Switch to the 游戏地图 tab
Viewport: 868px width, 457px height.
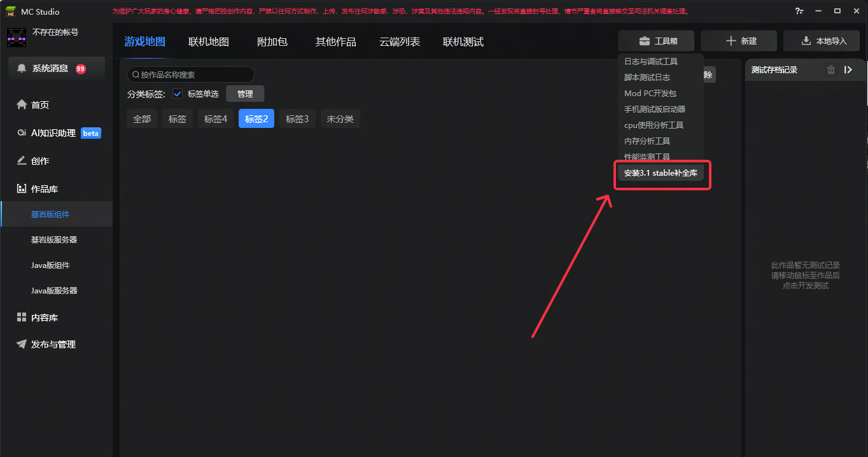(x=145, y=42)
